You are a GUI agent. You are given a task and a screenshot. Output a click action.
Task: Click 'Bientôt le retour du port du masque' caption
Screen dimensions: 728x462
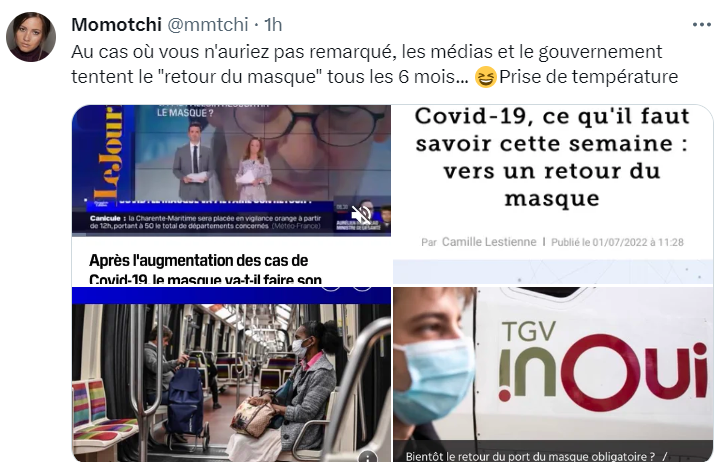530,456
